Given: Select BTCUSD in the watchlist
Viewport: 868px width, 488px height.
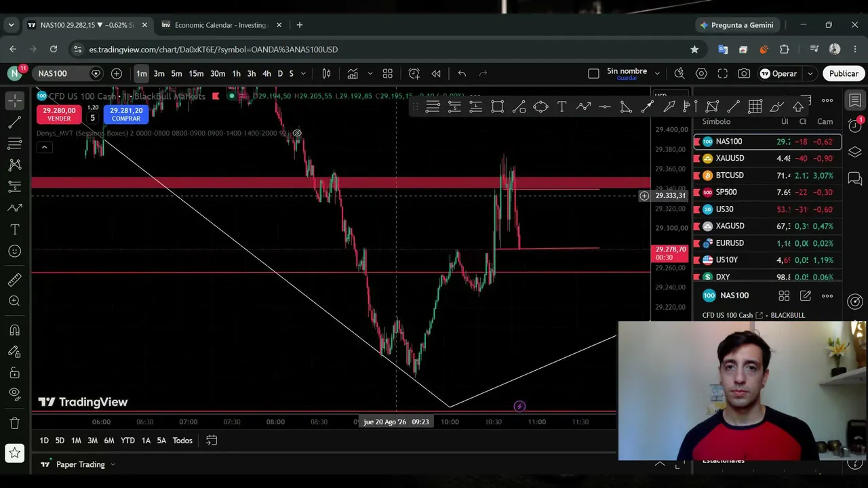Looking at the screenshot, I should [x=767, y=176].
